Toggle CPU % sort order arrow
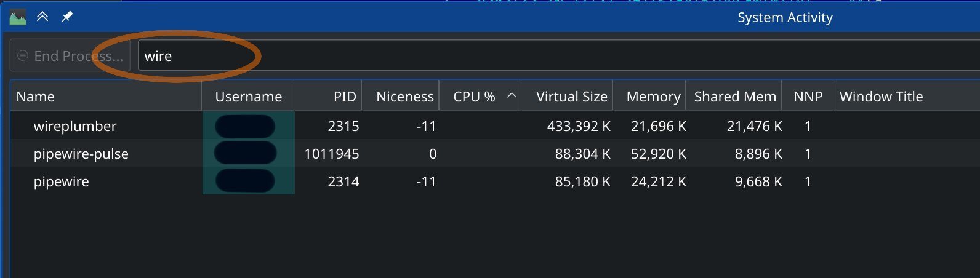Viewport: 980px width, 278px height. [512, 95]
